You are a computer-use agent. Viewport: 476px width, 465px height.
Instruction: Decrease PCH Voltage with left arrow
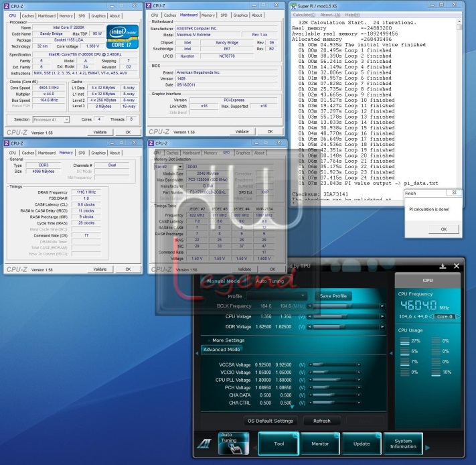pyautogui.click(x=310, y=387)
